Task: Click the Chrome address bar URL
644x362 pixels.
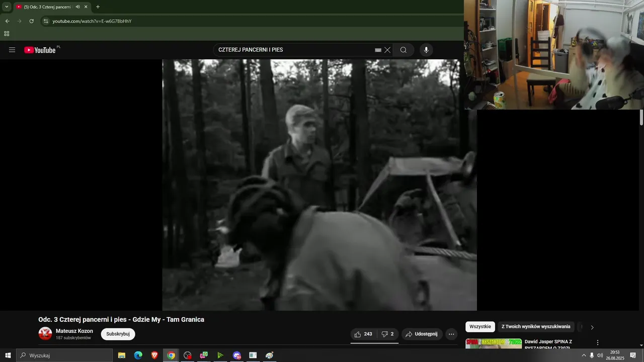Action: coord(92,21)
